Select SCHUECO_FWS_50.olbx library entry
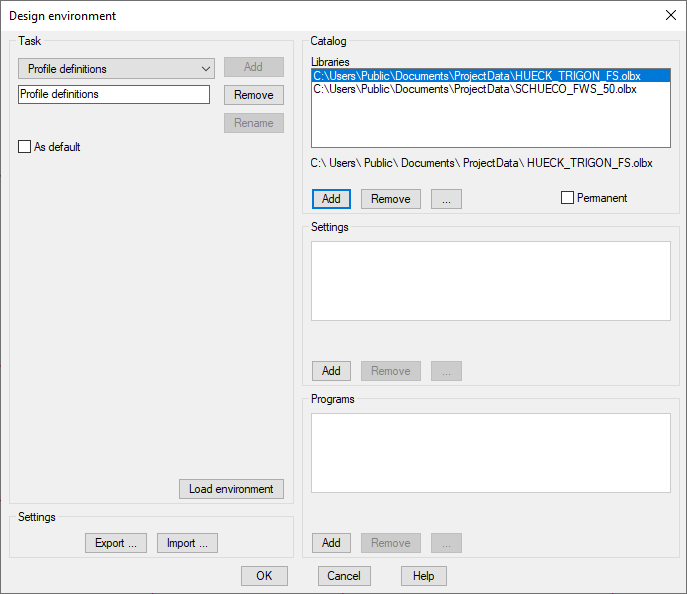Image resolution: width=687 pixels, height=594 pixels. 474,89
